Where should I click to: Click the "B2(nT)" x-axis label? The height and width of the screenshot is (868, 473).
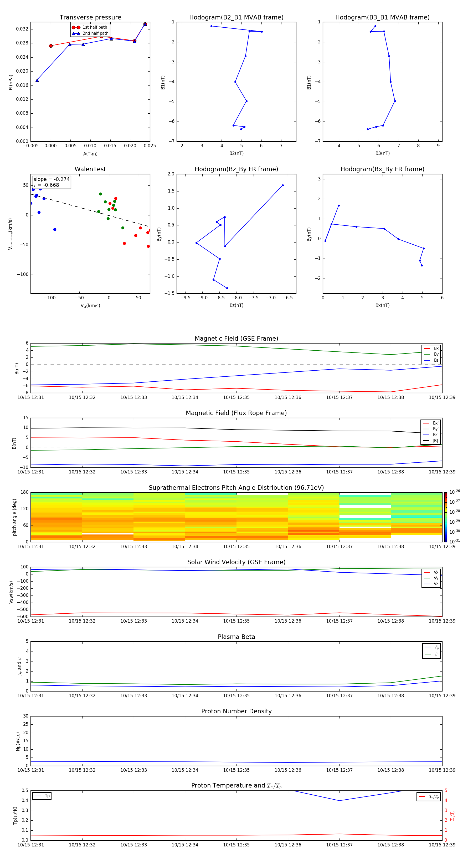pyautogui.click(x=236, y=153)
